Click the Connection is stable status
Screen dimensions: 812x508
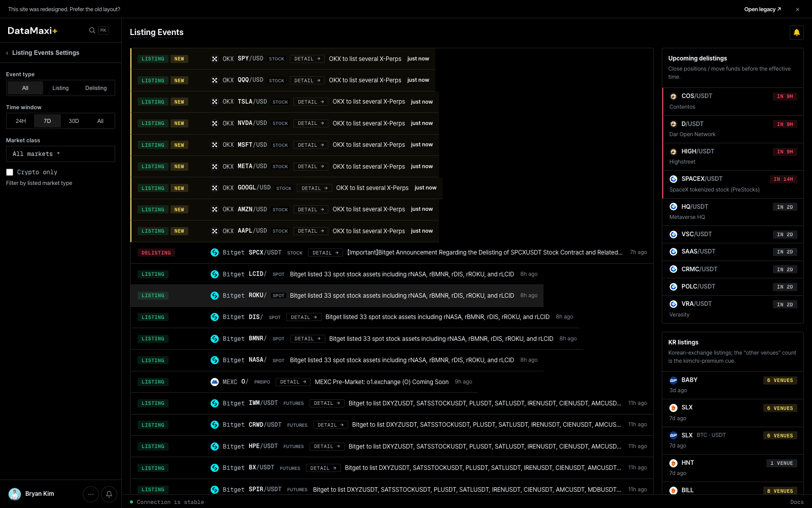167,502
